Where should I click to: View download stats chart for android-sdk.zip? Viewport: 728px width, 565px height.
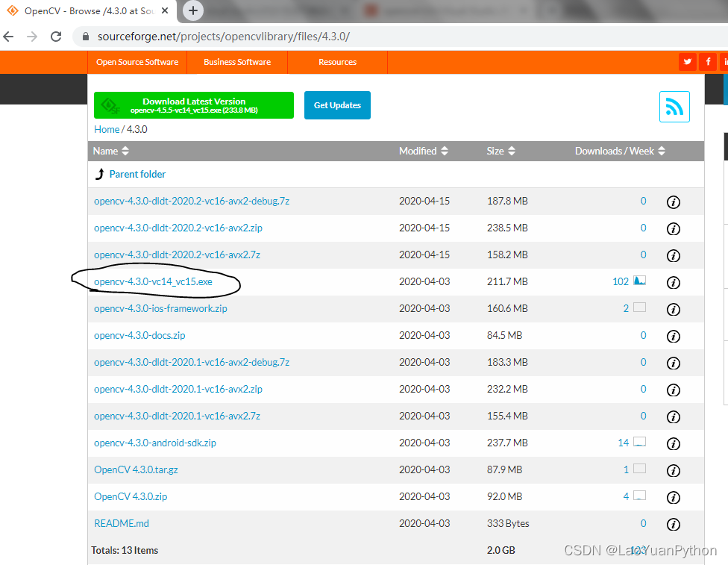[x=640, y=442]
